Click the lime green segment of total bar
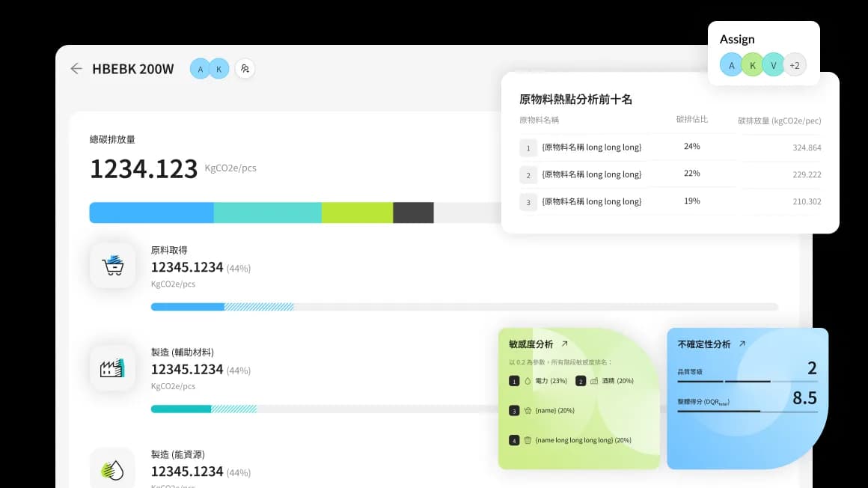This screenshot has height=488, width=868. pyautogui.click(x=357, y=213)
